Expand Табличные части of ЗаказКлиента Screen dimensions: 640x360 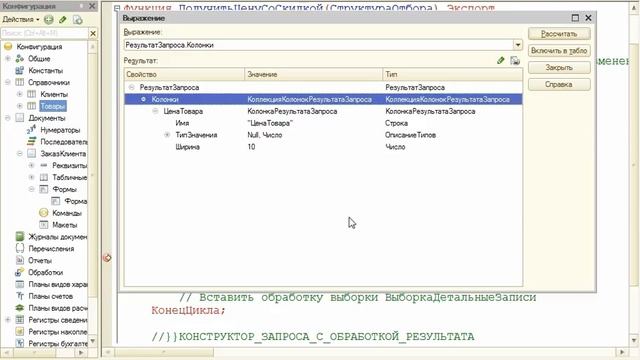coord(31,177)
